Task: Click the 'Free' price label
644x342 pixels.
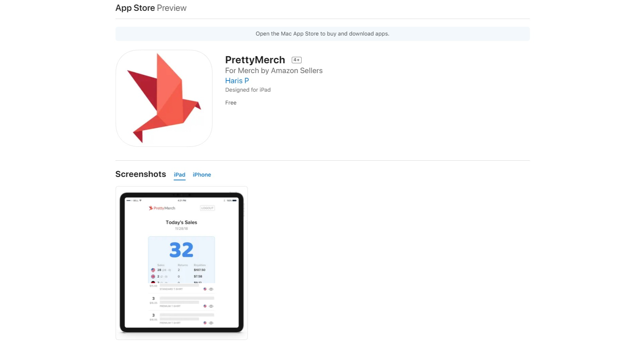Action: [231, 102]
